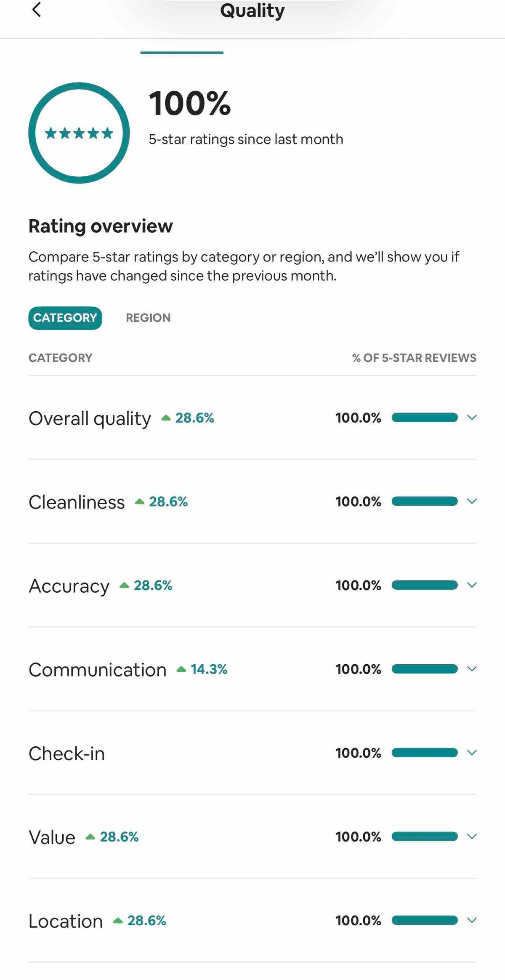Tap the five-star circle badge

pyautogui.click(x=79, y=133)
